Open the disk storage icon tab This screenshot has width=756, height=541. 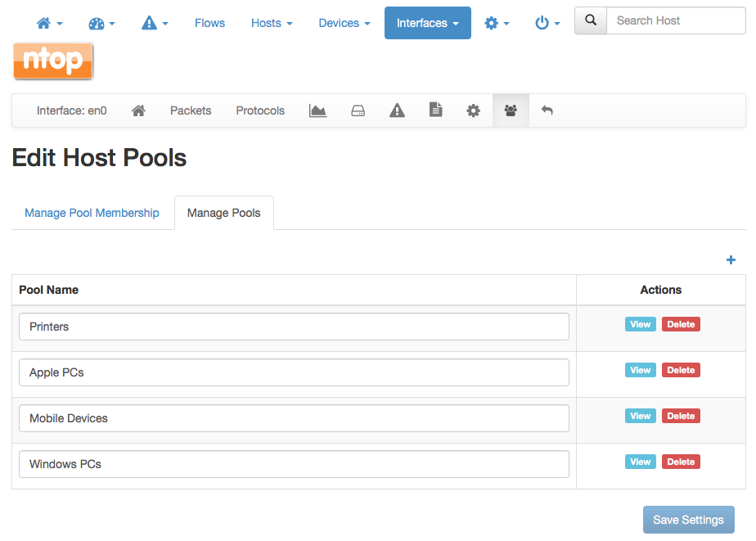[x=358, y=110]
